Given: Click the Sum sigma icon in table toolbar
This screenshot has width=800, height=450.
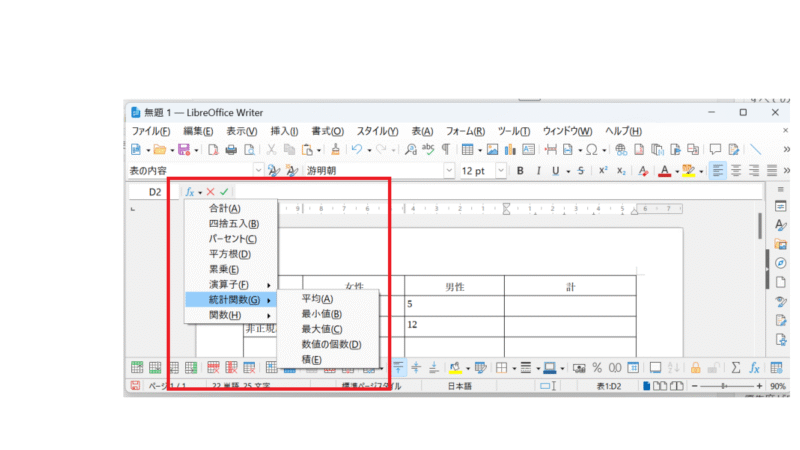Looking at the screenshot, I should [736, 367].
